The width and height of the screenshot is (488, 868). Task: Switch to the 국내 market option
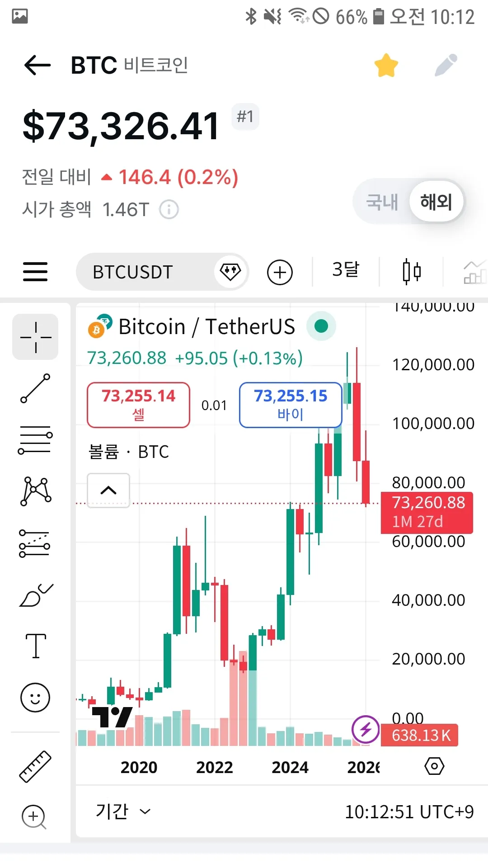pyautogui.click(x=382, y=202)
